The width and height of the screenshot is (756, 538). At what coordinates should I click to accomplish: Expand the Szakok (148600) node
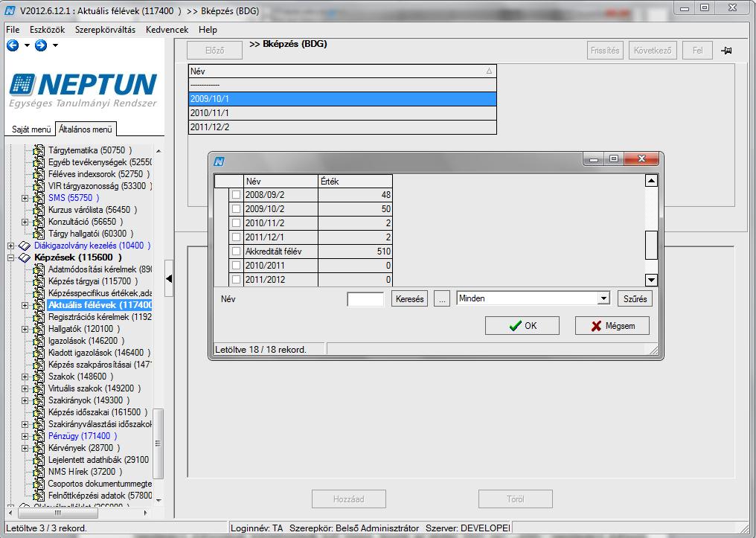tap(25, 377)
